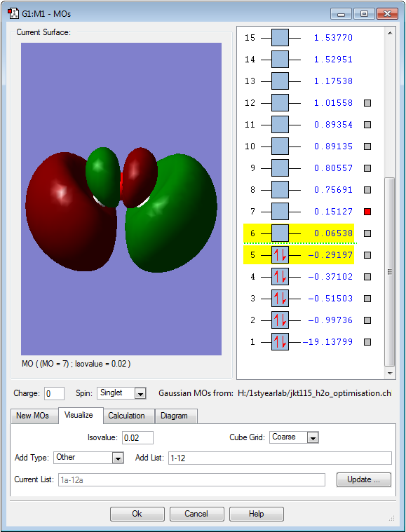Screen dimensions: 406x532
Task: Click the Cancel button
Action: point(196,514)
